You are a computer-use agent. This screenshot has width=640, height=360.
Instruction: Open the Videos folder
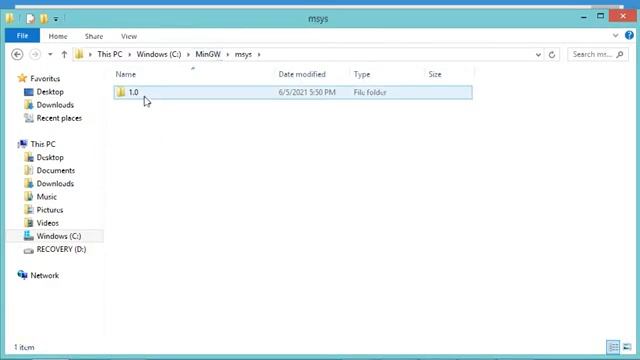(48, 223)
